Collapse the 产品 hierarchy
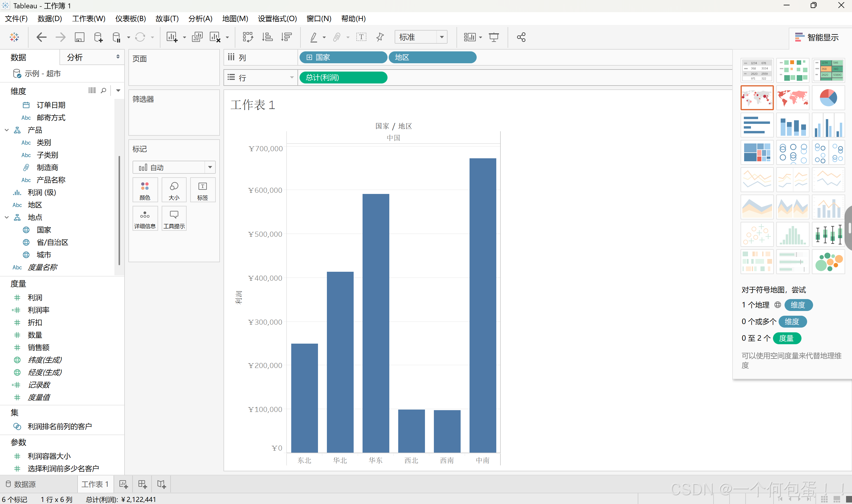Viewport: 852px width, 504px height. coord(7,130)
